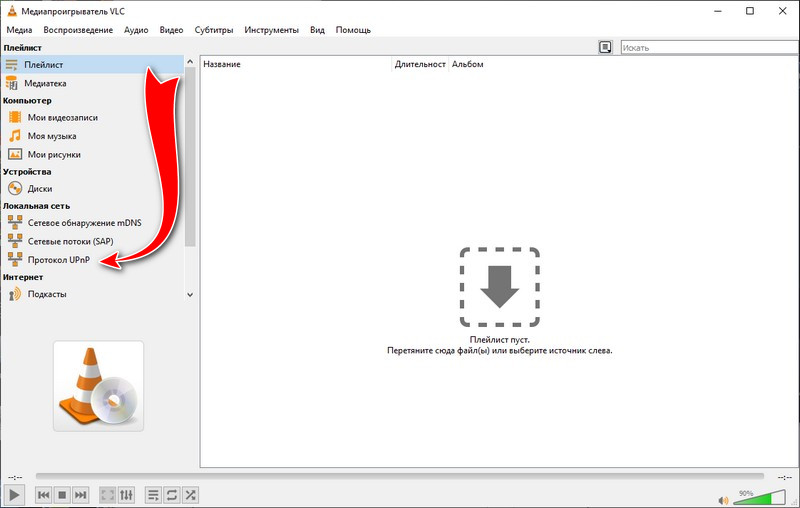Click the empty playlist drop icon

pos(499,287)
